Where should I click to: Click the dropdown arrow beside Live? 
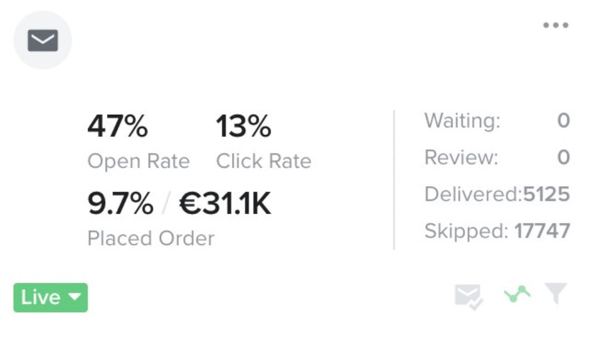tap(75, 297)
